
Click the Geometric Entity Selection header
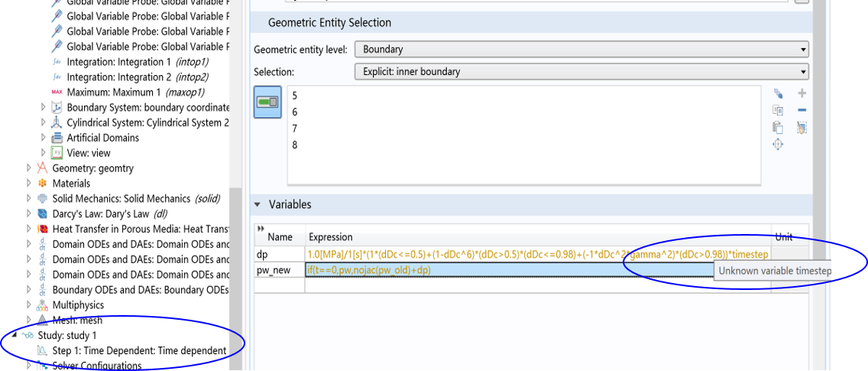coord(330,23)
